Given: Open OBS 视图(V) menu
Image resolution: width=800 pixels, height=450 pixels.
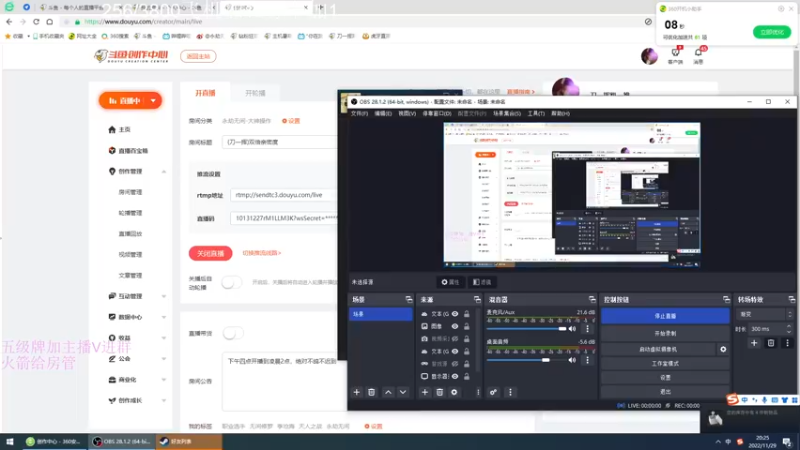Looking at the screenshot, I should point(407,113).
